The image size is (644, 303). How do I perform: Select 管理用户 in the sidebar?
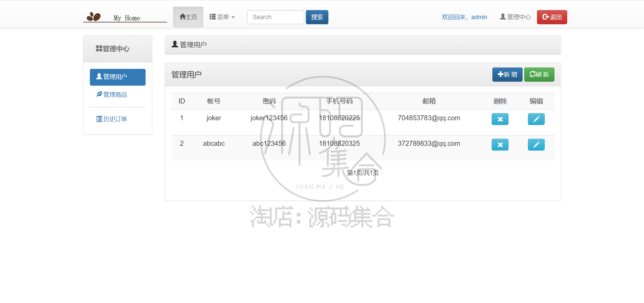point(118,77)
